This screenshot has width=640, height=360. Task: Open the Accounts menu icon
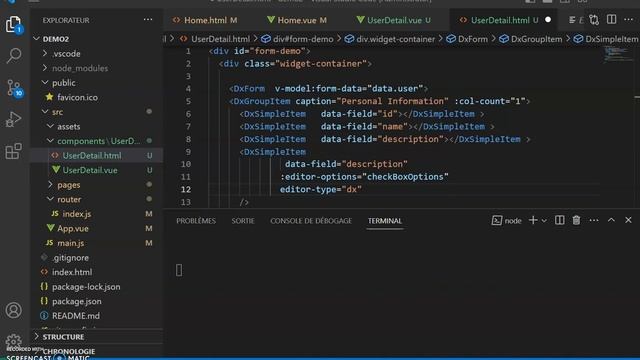(x=13, y=310)
